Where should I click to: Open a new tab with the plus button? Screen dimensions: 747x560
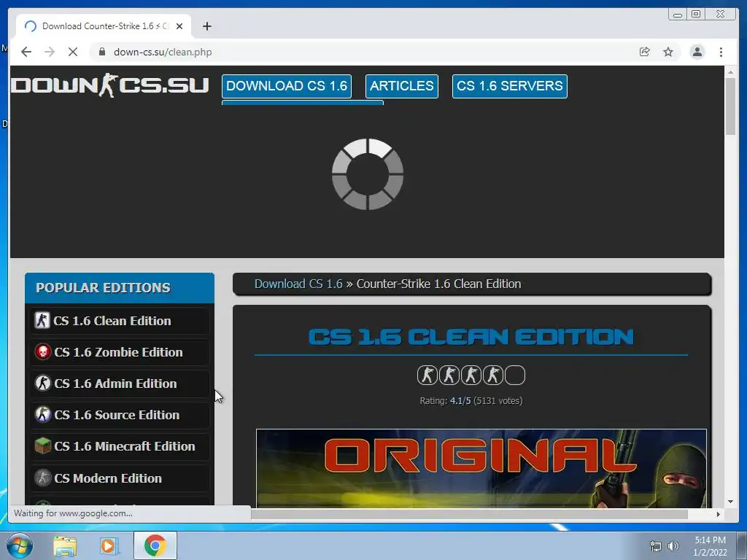[206, 26]
